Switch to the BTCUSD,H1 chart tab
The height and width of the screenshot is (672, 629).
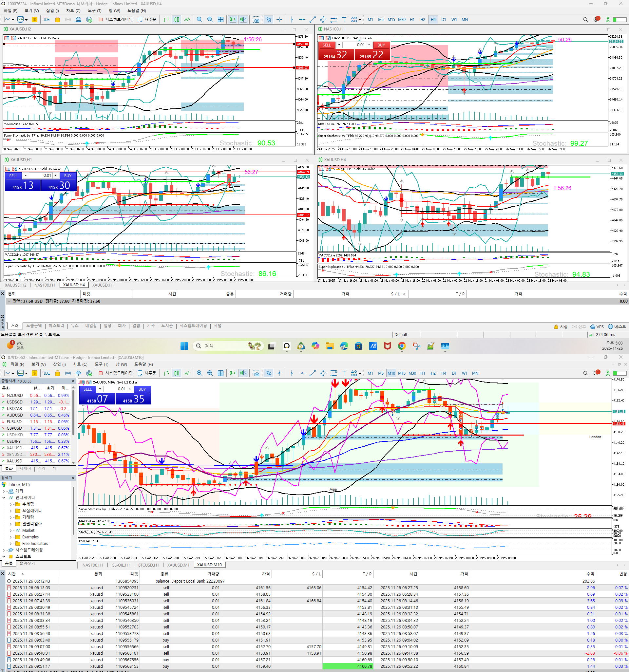click(x=148, y=565)
